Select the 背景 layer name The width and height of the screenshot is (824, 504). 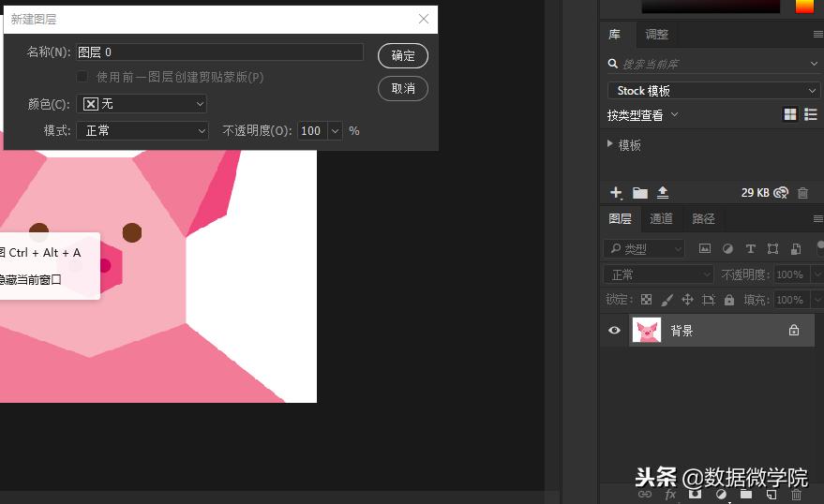click(682, 331)
